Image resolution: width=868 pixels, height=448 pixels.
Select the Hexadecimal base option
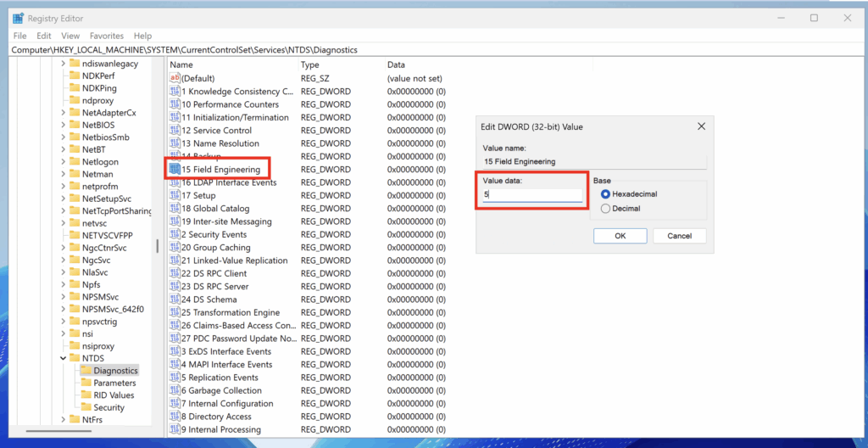click(x=605, y=194)
